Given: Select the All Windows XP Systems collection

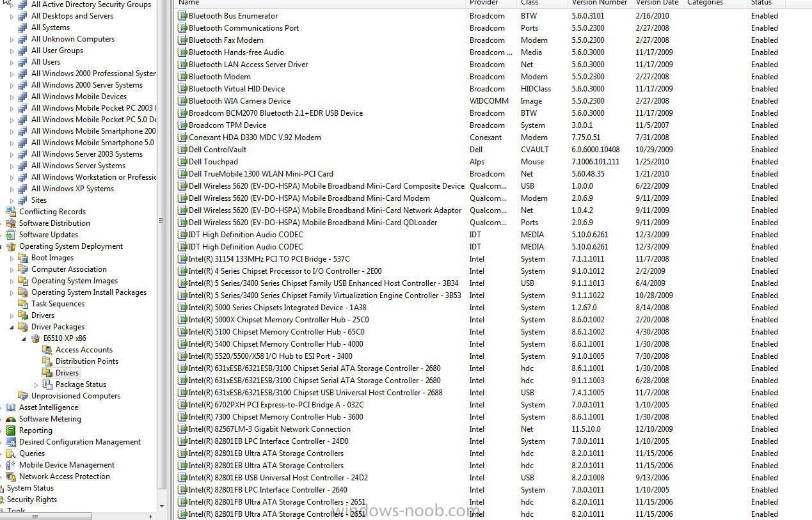Looking at the screenshot, I should 72,189.
